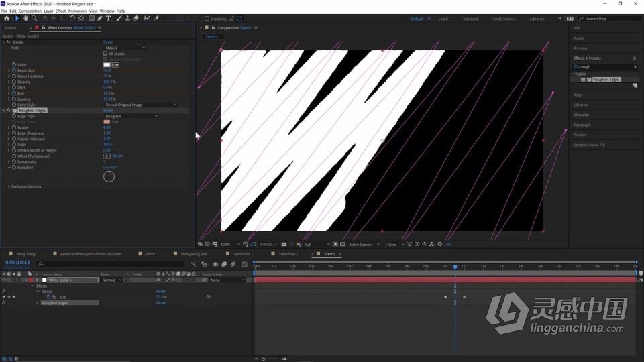Select the Clone Stamp tool
644x362 pixels.
pos(127,19)
